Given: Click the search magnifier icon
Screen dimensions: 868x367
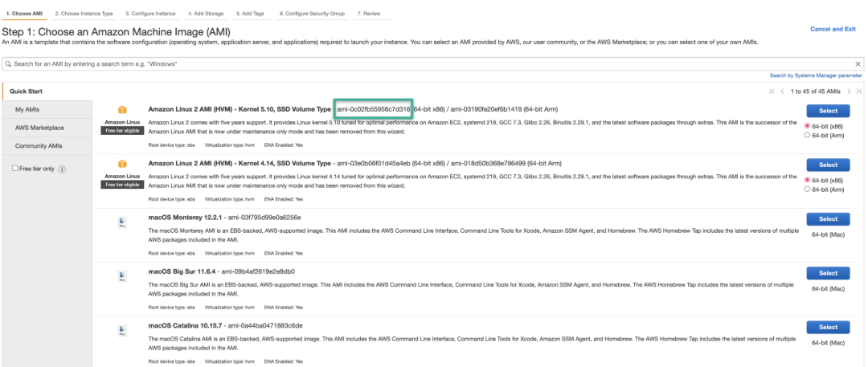Looking at the screenshot, I should click(8, 64).
